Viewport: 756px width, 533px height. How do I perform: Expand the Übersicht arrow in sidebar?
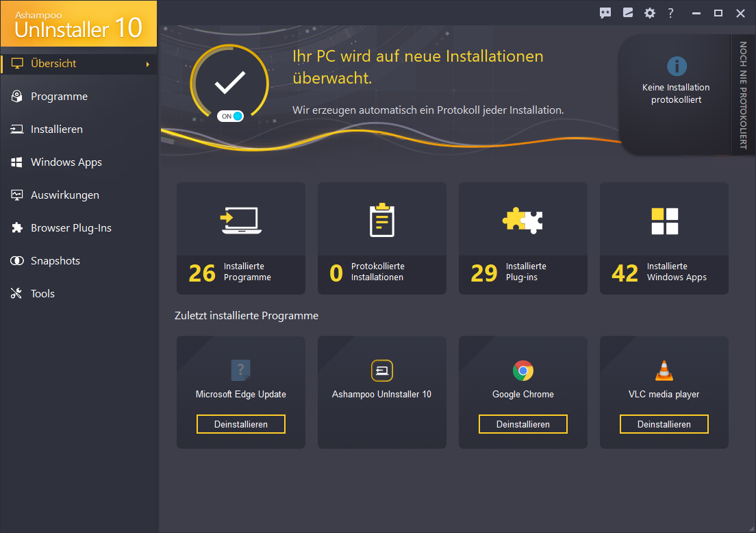(147, 64)
